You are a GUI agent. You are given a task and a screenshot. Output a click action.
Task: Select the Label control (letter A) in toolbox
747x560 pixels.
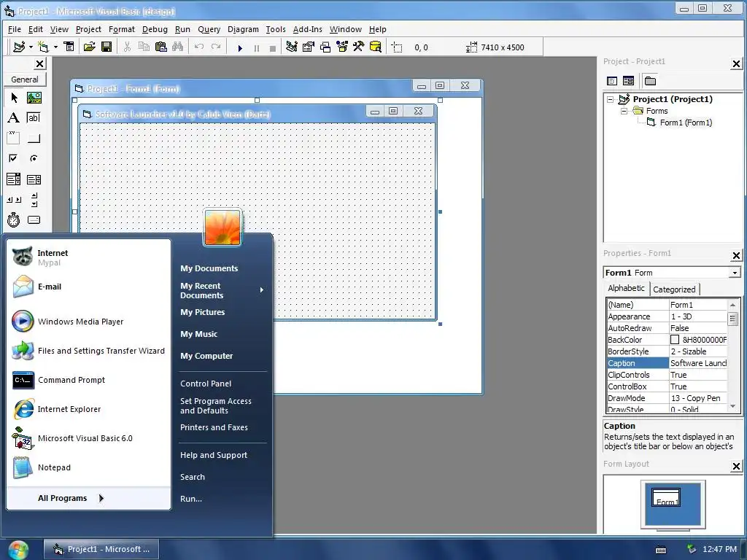(x=14, y=117)
